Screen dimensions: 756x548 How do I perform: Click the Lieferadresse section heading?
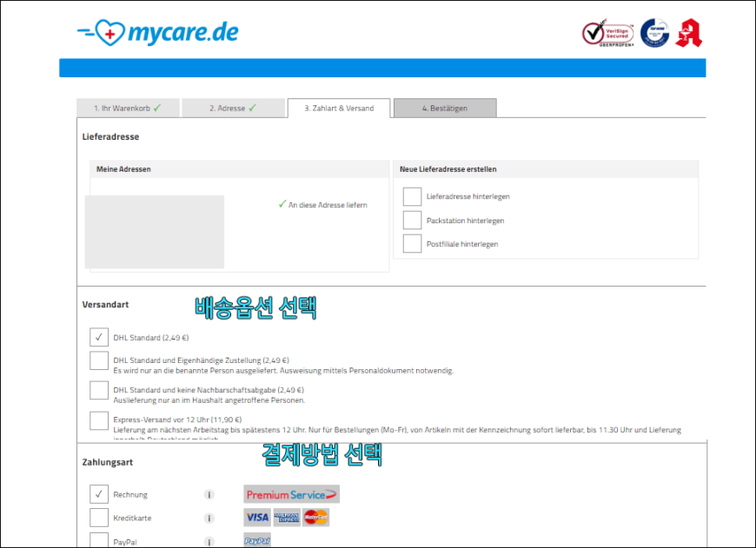(110, 137)
